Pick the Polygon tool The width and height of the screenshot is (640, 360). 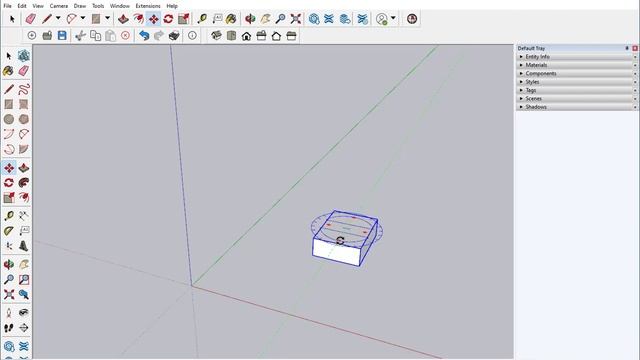[24, 119]
